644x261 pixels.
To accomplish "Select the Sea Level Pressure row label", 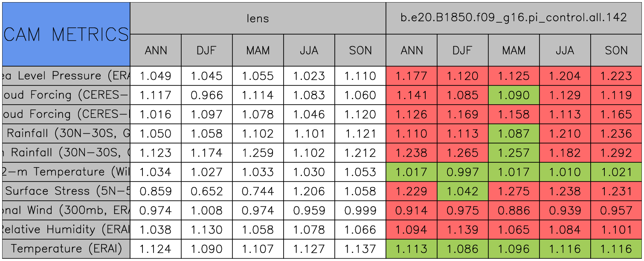I will (x=66, y=76).
